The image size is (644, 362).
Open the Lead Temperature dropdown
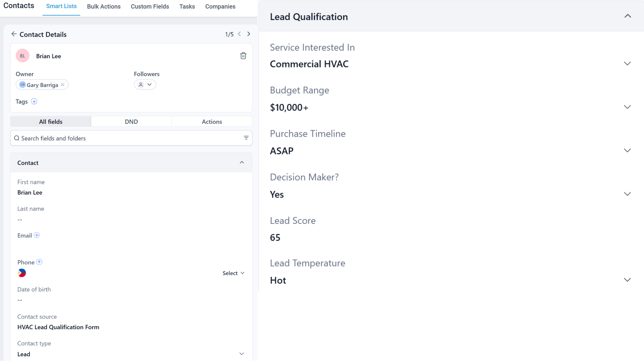(627, 280)
